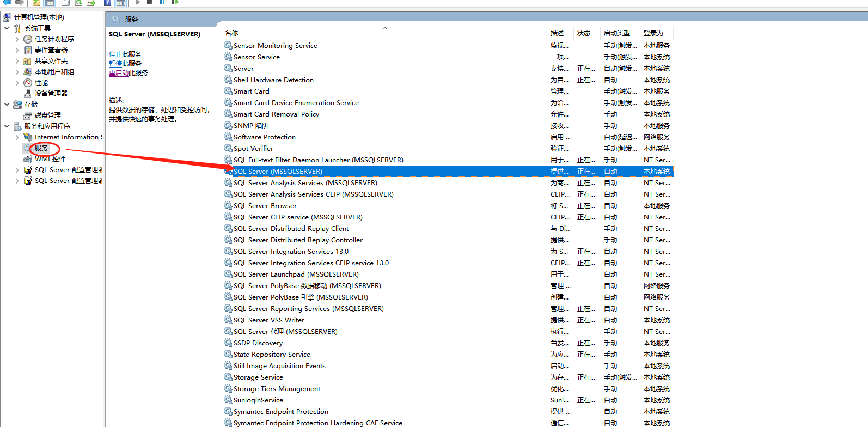The image size is (868, 427).
Task: Click the 性能 monitor icon
Action: click(28, 83)
